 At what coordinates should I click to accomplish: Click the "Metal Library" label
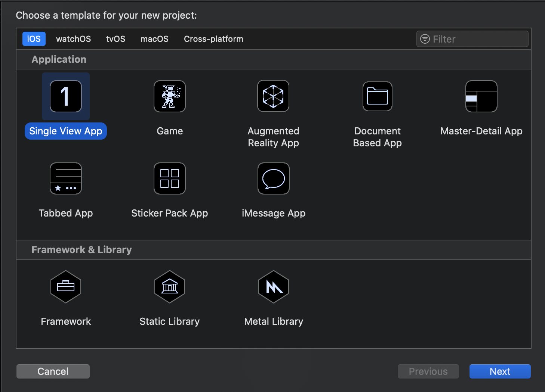click(274, 321)
